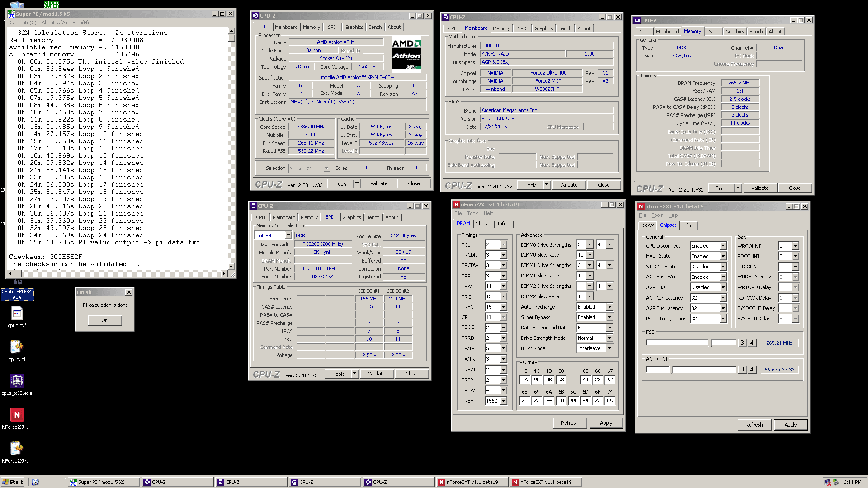
Task: Click Tools button in CPU-Z SPD window
Action: point(338,374)
